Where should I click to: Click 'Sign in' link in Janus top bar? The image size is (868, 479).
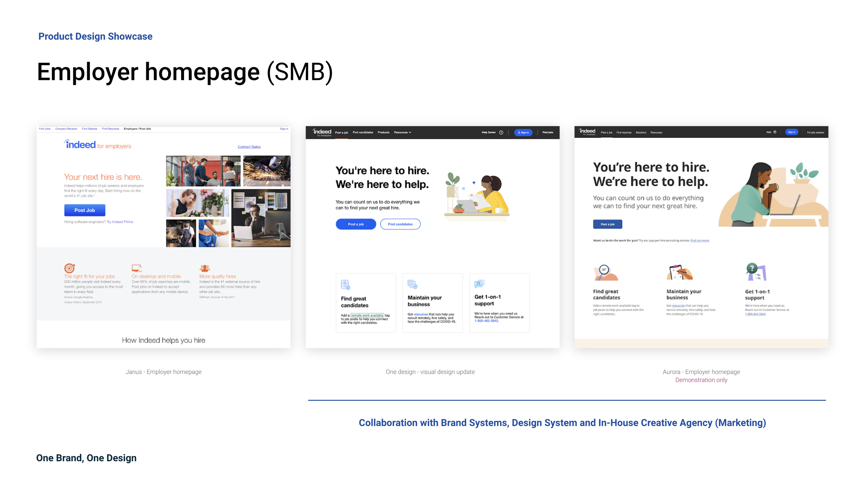(x=284, y=129)
